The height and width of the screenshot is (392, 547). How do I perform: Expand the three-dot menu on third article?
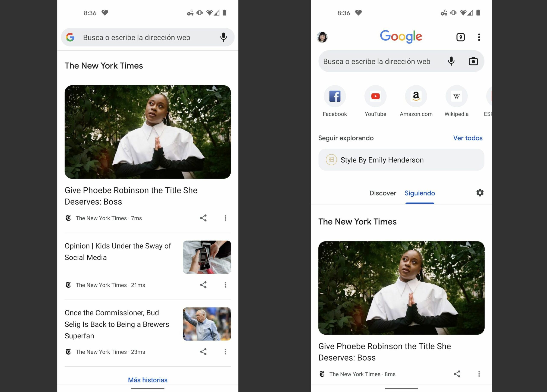pos(225,351)
